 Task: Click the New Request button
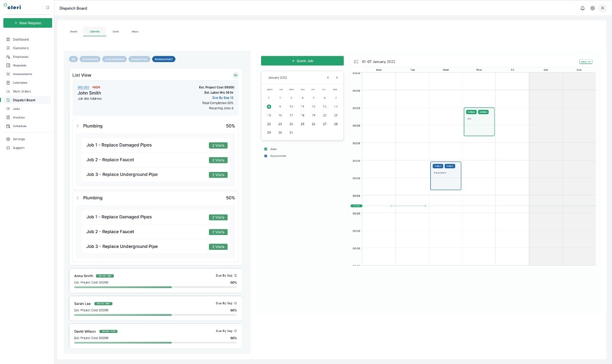(x=28, y=23)
